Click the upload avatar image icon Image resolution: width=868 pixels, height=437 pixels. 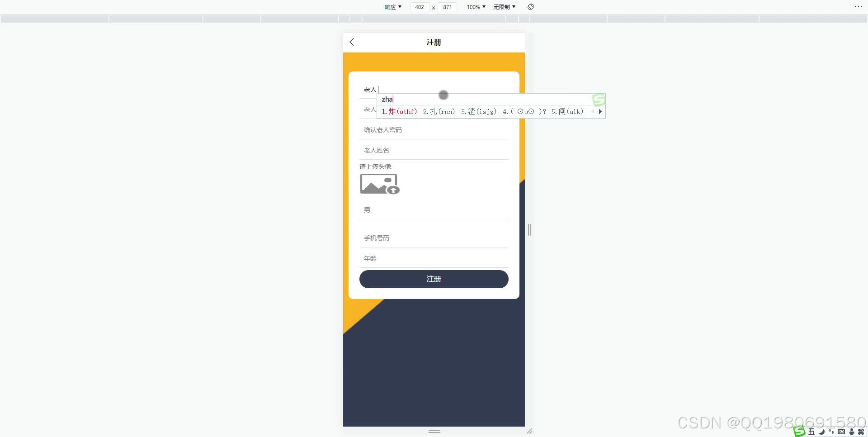380,184
